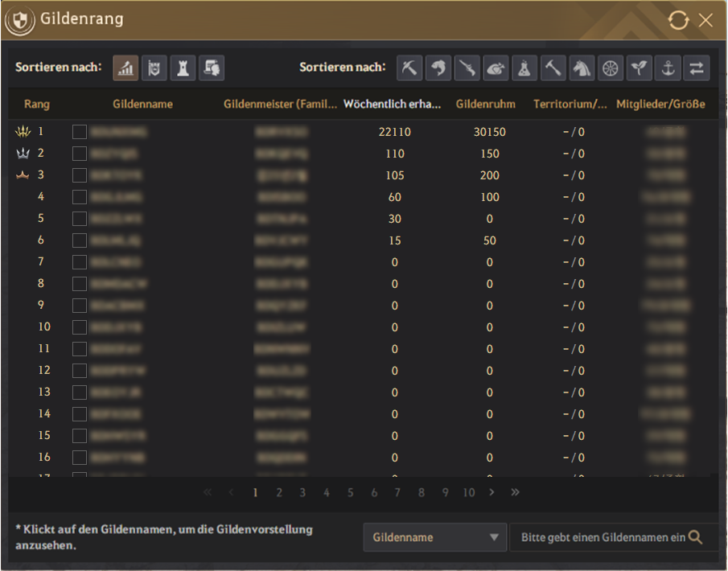Sort by processing hammer icon

pos(553,68)
